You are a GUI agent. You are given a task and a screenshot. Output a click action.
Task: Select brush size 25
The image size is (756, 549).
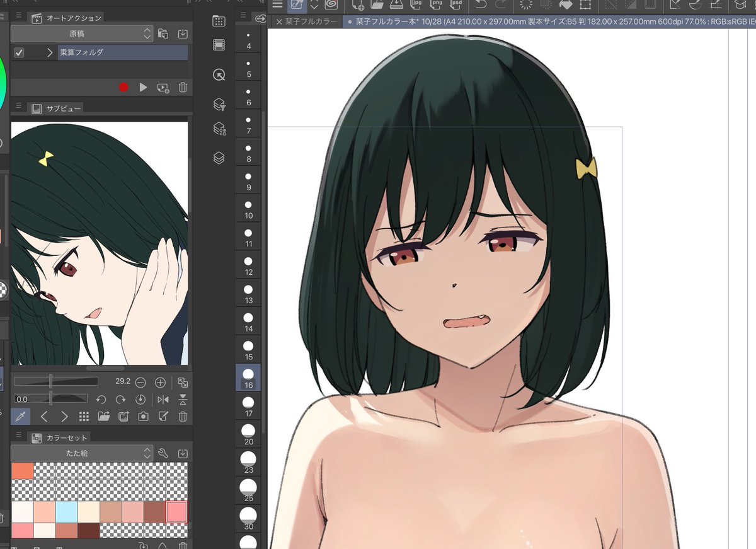tap(248, 491)
